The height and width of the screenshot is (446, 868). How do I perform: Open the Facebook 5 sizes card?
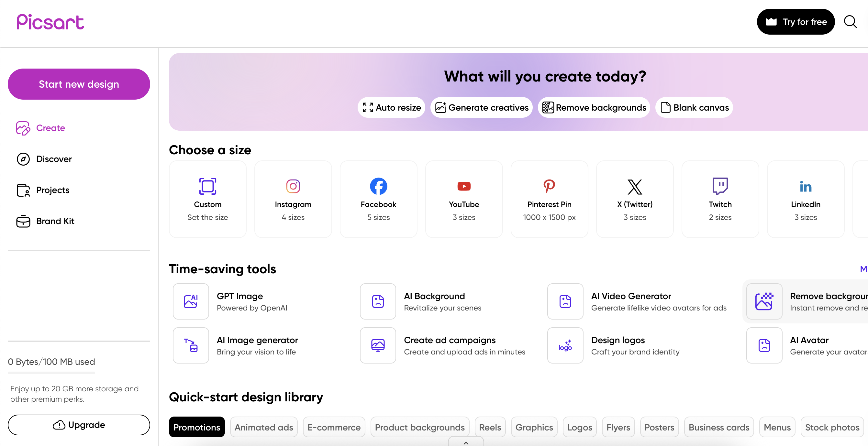378,200
